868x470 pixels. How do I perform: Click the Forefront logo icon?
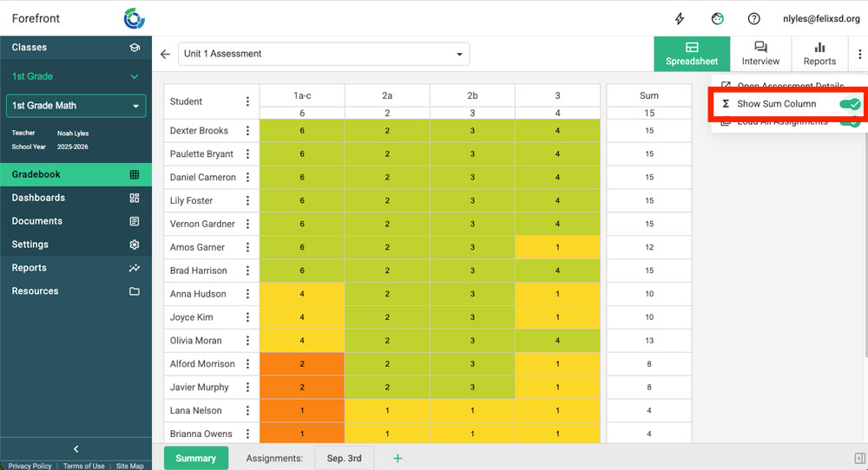[x=135, y=18]
